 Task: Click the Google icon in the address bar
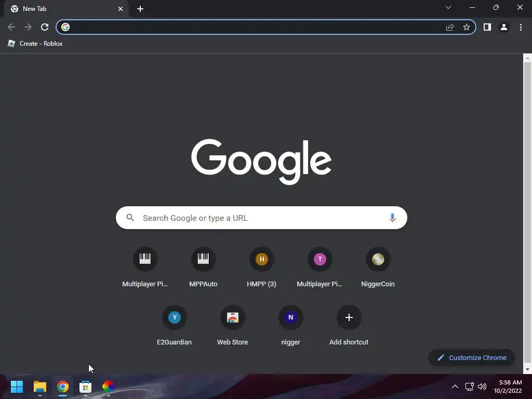(x=65, y=27)
